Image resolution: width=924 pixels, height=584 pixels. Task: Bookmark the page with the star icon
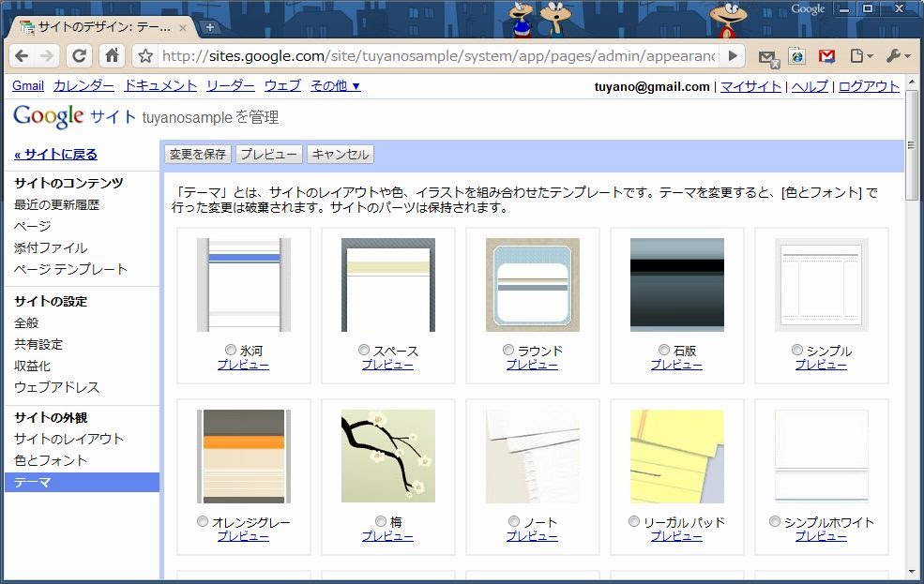(145, 56)
